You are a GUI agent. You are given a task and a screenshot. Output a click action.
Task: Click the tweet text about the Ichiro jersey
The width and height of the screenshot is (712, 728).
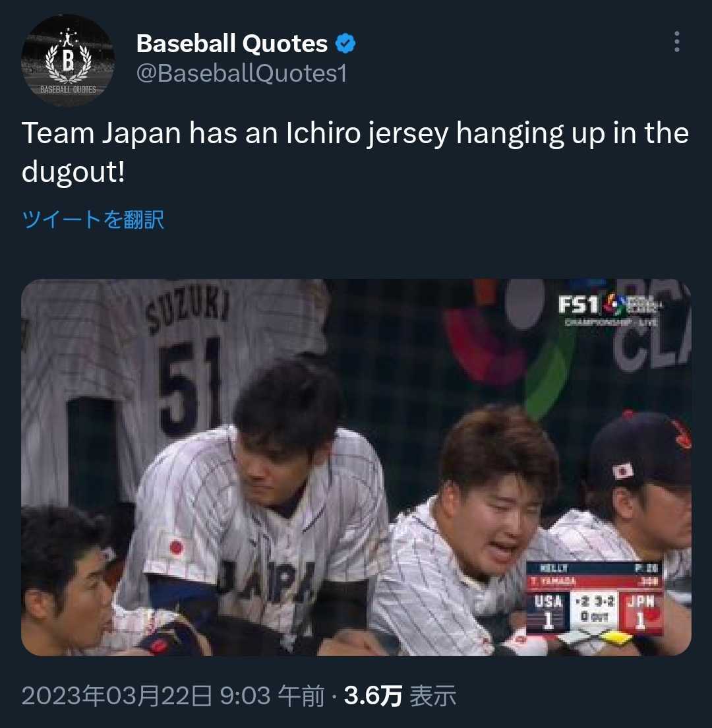[355, 152]
